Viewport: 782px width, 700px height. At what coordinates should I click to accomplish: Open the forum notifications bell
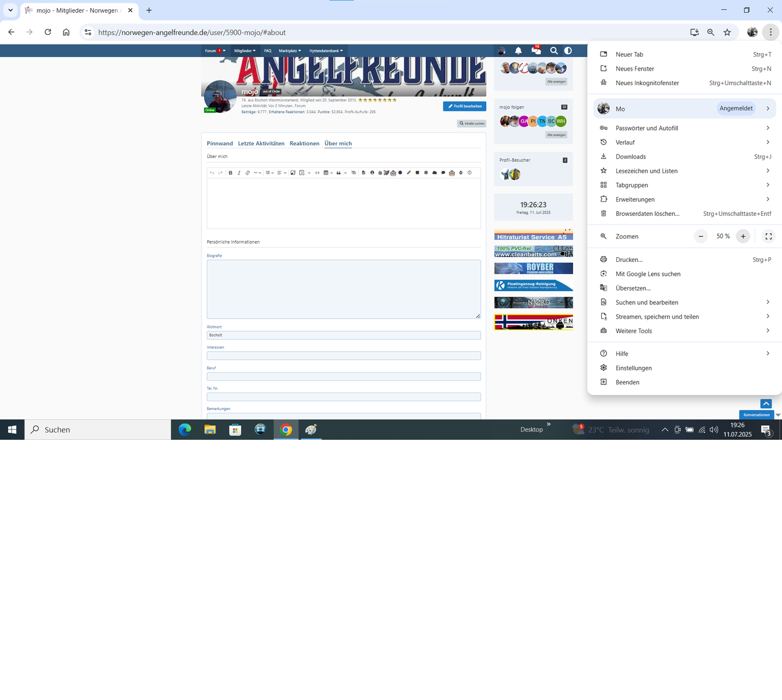pos(518,51)
